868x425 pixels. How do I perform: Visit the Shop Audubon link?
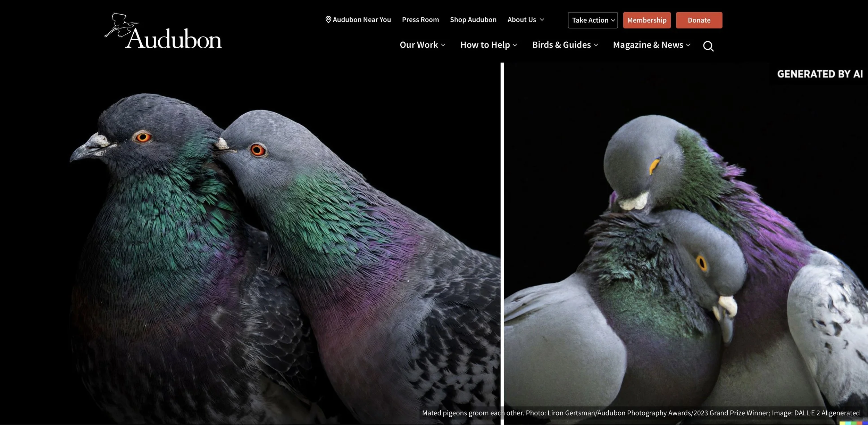pyautogui.click(x=473, y=20)
